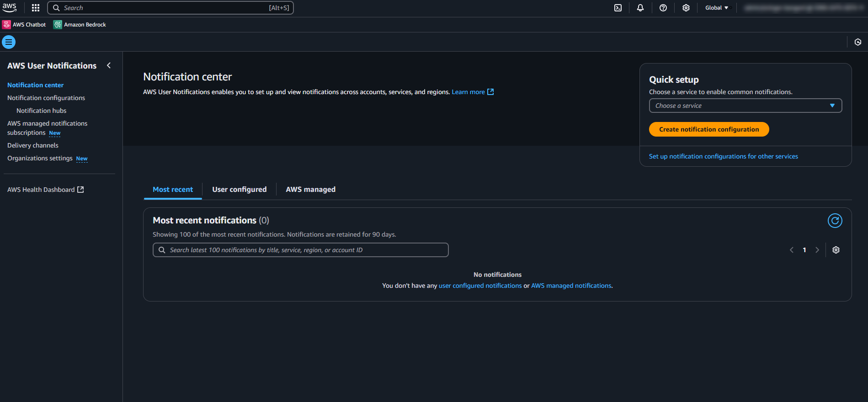This screenshot has height=402, width=868.
Task: Open the AWS Chatbot shortcut
Action: (x=25, y=25)
